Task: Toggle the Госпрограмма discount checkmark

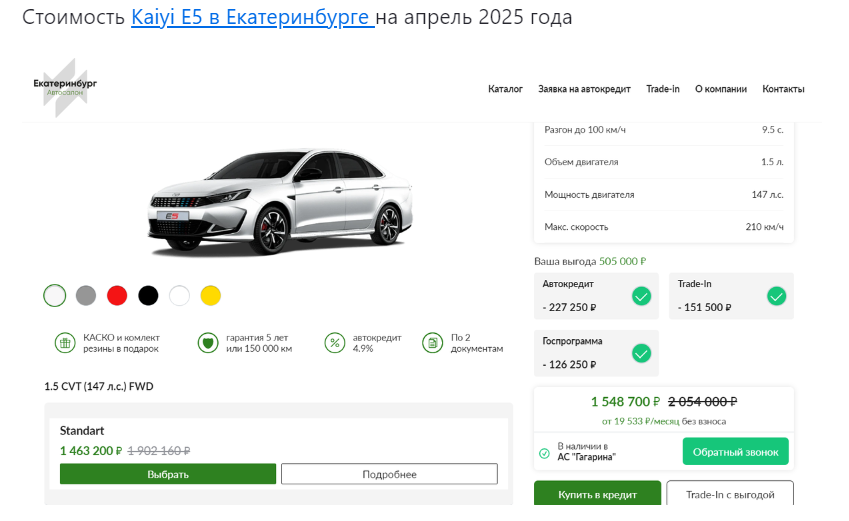Action: [642, 354]
